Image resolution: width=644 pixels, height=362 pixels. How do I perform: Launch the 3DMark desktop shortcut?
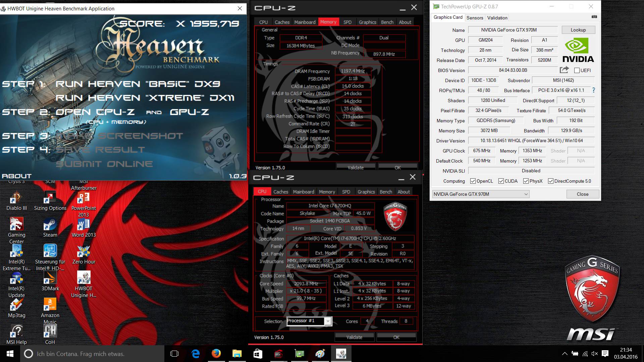[x=50, y=282]
